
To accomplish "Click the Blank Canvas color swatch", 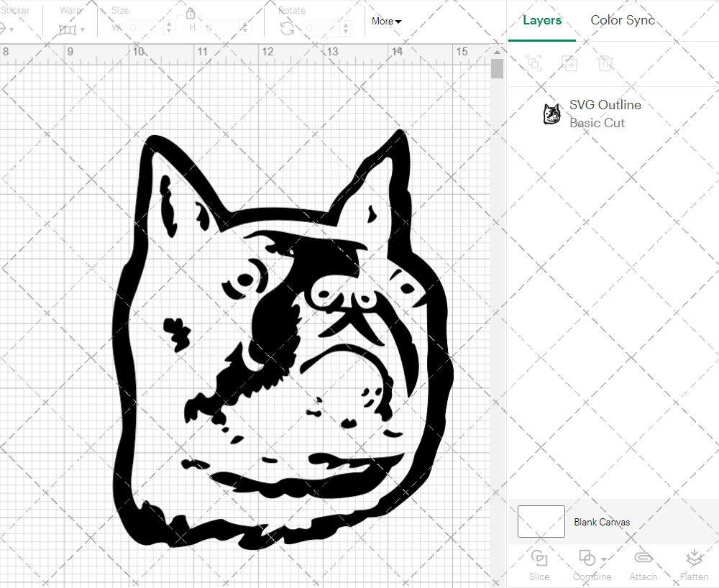I will click(541, 522).
